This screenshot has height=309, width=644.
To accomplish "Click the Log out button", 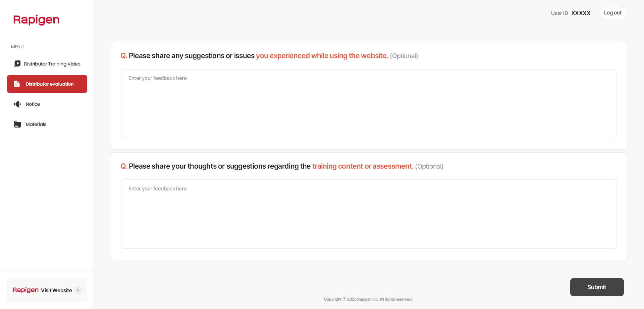I will (613, 13).
